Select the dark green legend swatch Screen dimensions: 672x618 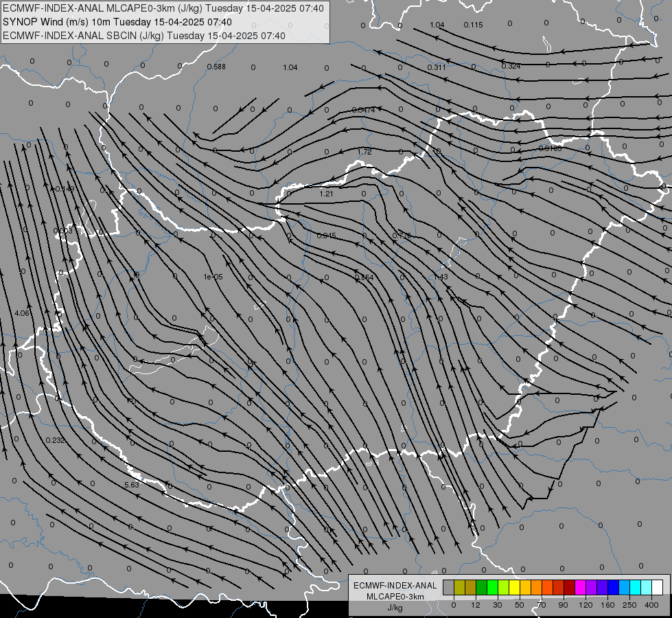[x=482, y=587]
